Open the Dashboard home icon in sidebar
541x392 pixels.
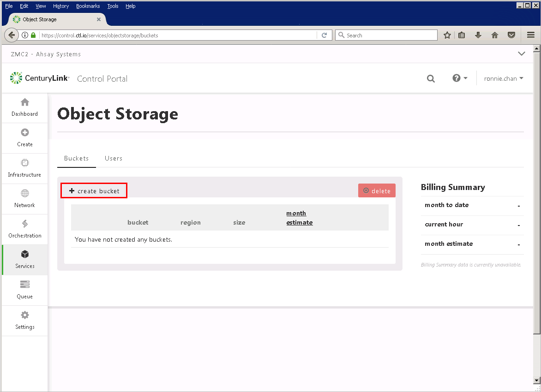[25, 102]
